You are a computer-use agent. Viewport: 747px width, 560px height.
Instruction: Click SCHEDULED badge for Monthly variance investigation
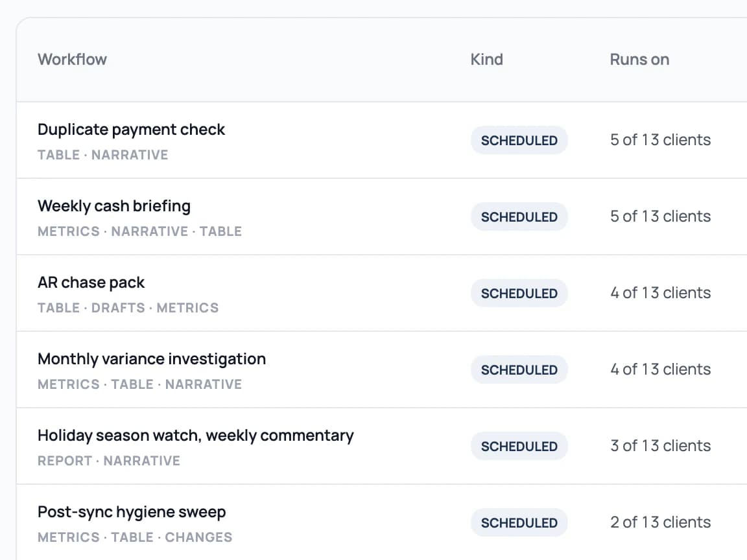pos(519,370)
